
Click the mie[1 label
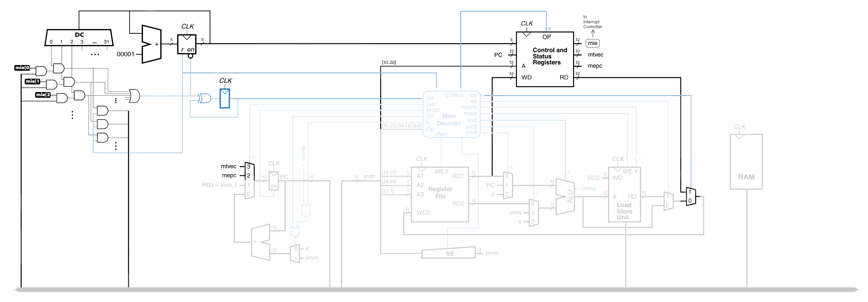(x=33, y=81)
